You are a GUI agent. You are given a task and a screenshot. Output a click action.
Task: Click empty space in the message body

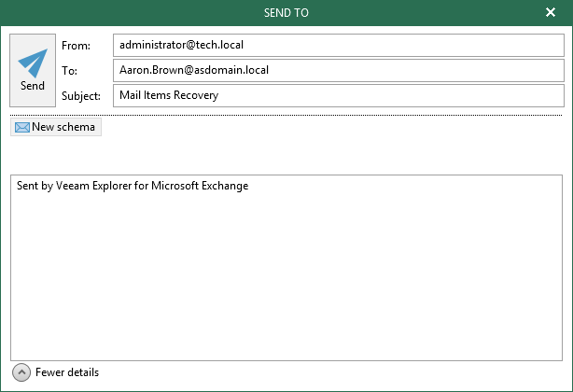pos(286,277)
